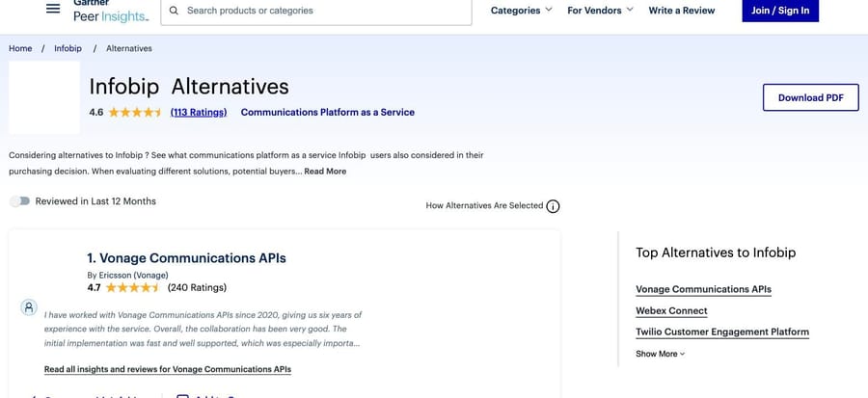868x398 pixels.
Task: Click the Alternatives breadcrumb
Action: pos(129,48)
